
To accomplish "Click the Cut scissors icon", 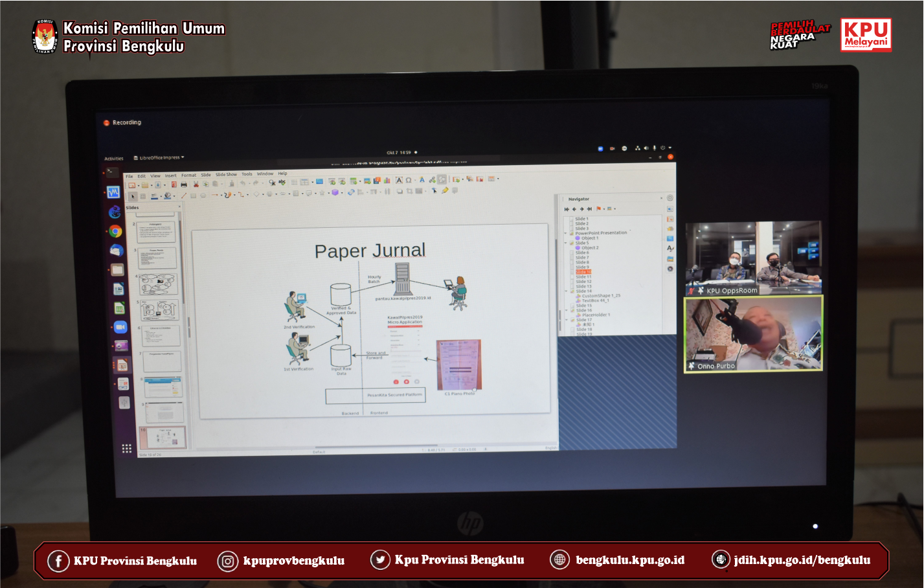I will coord(196,185).
